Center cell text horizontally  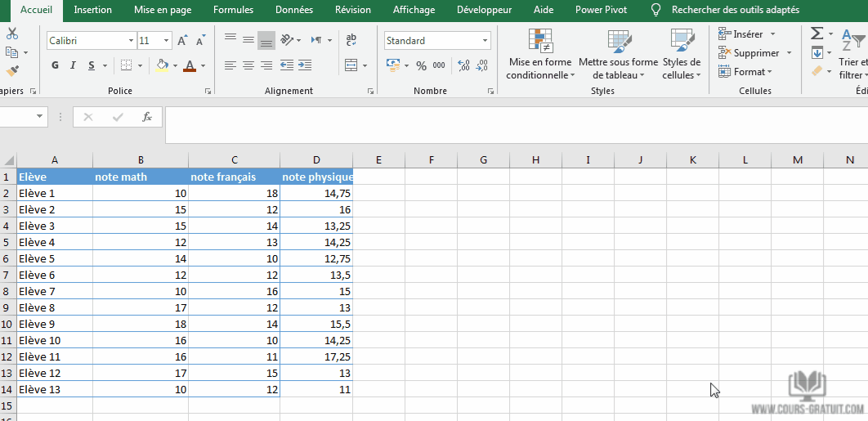(248, 65)
